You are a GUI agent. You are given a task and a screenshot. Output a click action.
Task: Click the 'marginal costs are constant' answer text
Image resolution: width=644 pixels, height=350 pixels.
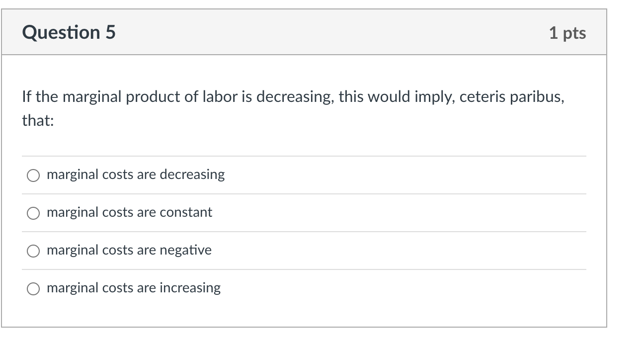pos(129,212)
